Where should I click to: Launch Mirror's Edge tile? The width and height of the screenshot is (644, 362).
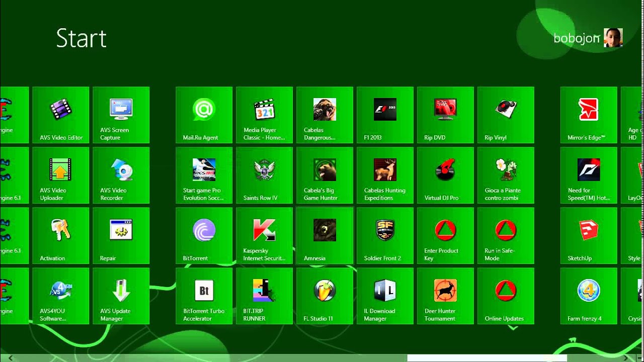589,115
